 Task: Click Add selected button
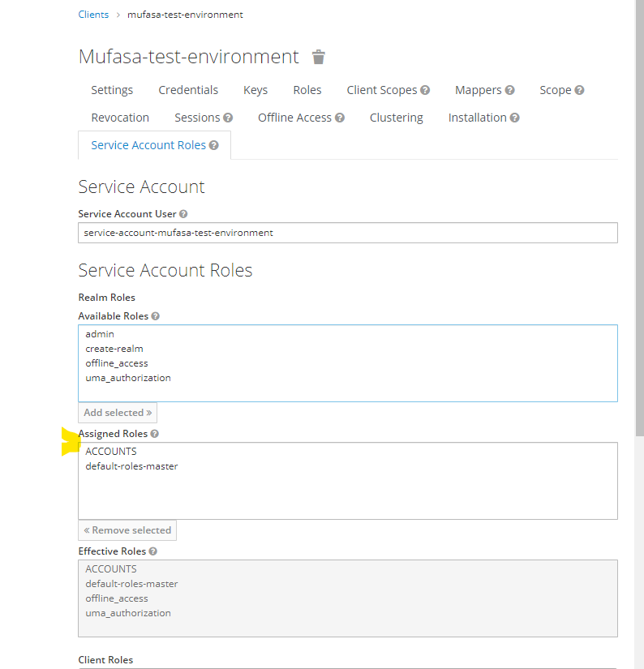[x=118, y=413]
